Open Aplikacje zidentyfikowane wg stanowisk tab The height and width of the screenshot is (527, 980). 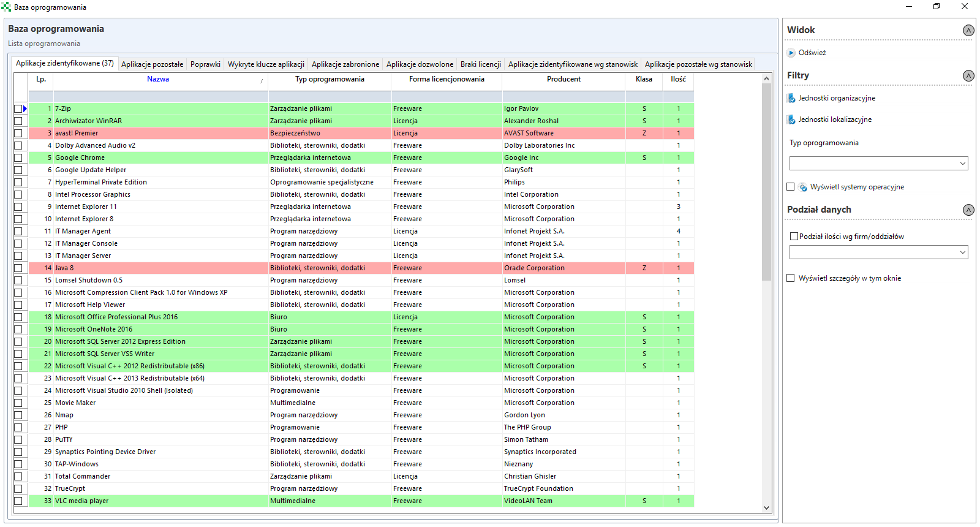[x=573, y=64]
